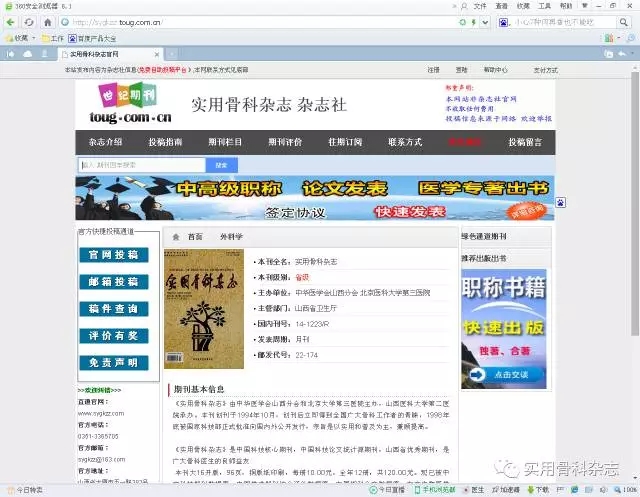
Task: Click the floating Baidu paw icon beside the banner
Action: pyautogui.click(x=560, y=202)
